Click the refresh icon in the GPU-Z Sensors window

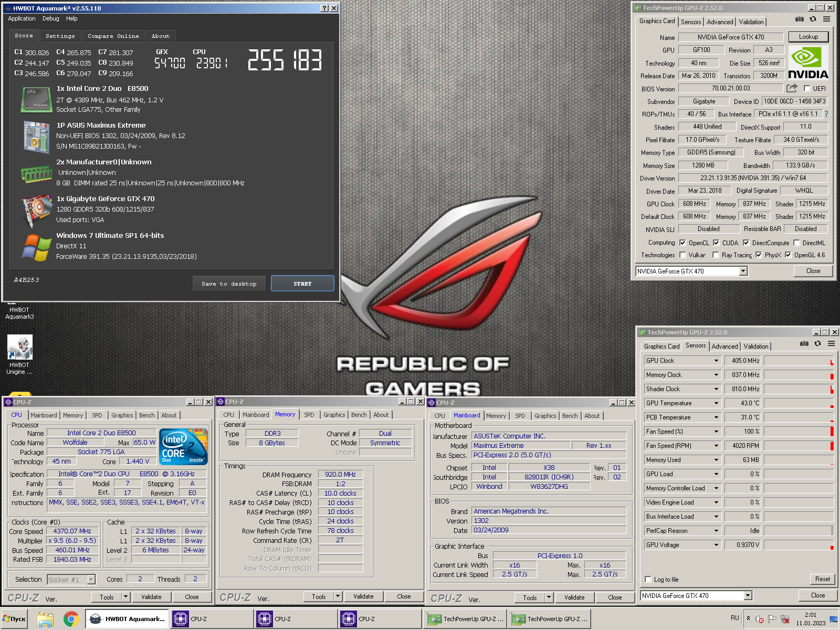[x=817, y=343]
